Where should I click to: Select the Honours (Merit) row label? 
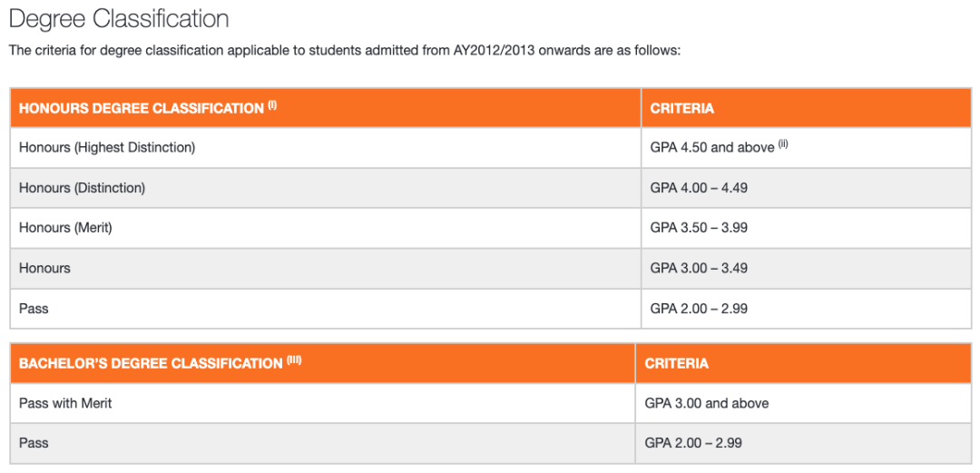(65, 229)
